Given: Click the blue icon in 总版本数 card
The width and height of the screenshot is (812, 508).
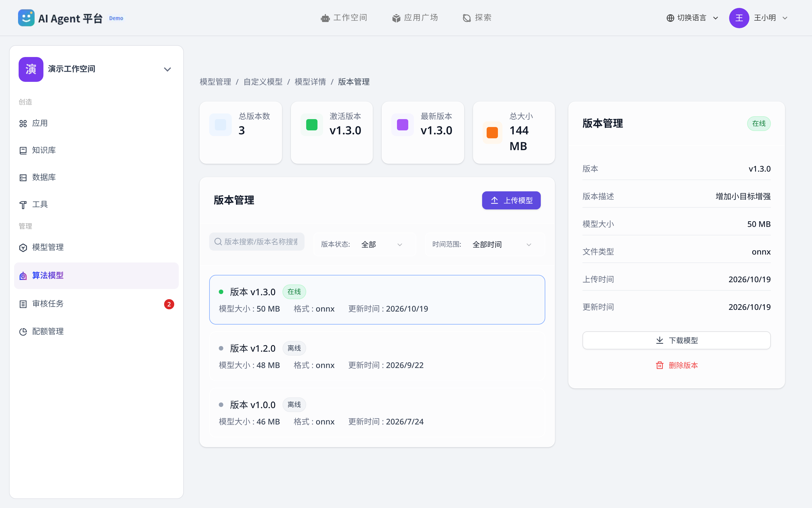Looking at the screenshot, I should pyautogui.click(x=220, y=125).
